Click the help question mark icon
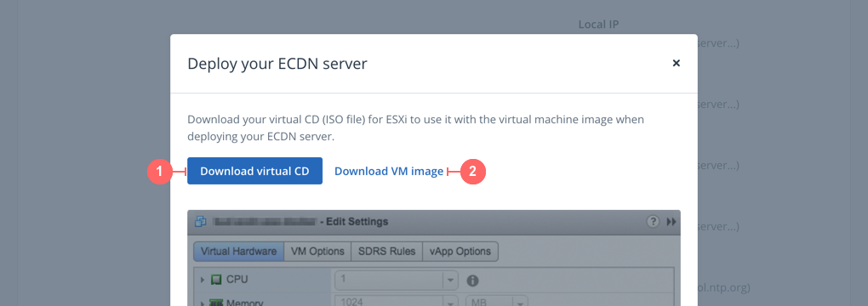868x306 pixels. click(654, 221)
